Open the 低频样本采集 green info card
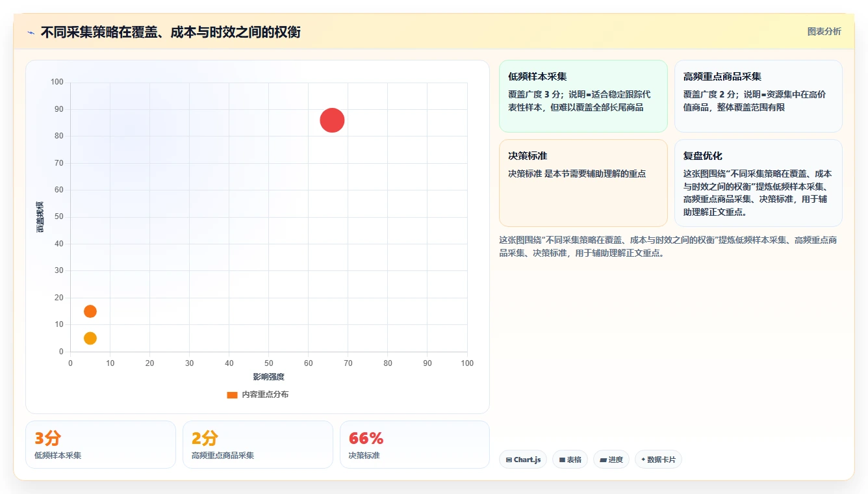This screenshot has width=868, height=494. 583,96
